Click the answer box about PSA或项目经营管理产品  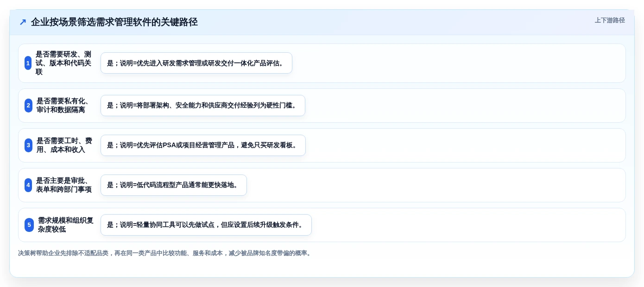click(x=203, y=145)
